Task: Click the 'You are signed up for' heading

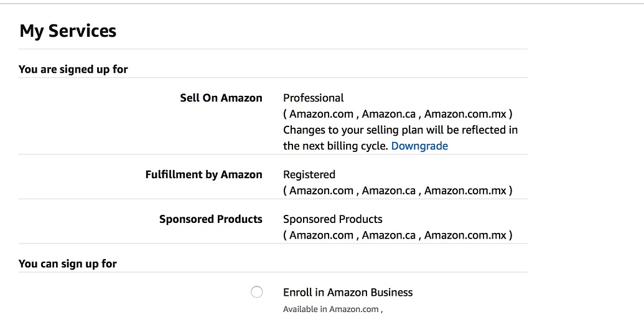Action: click(73, 69)
